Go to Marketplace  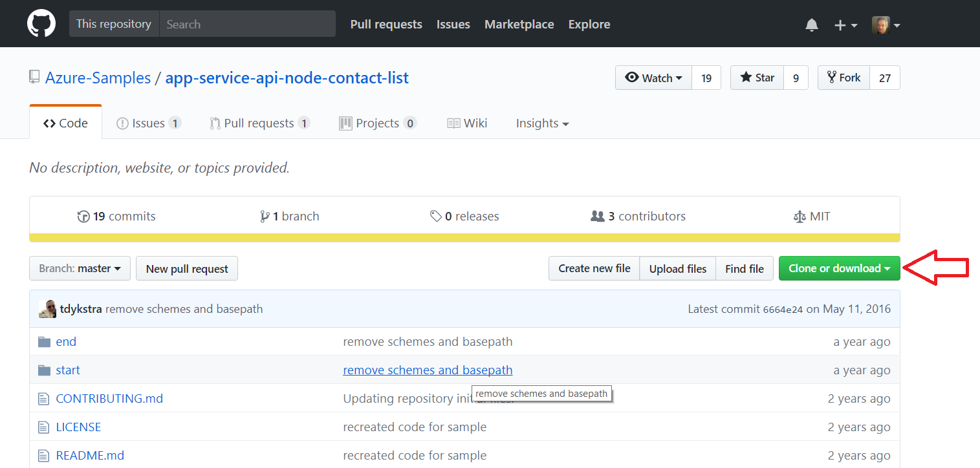519,25
